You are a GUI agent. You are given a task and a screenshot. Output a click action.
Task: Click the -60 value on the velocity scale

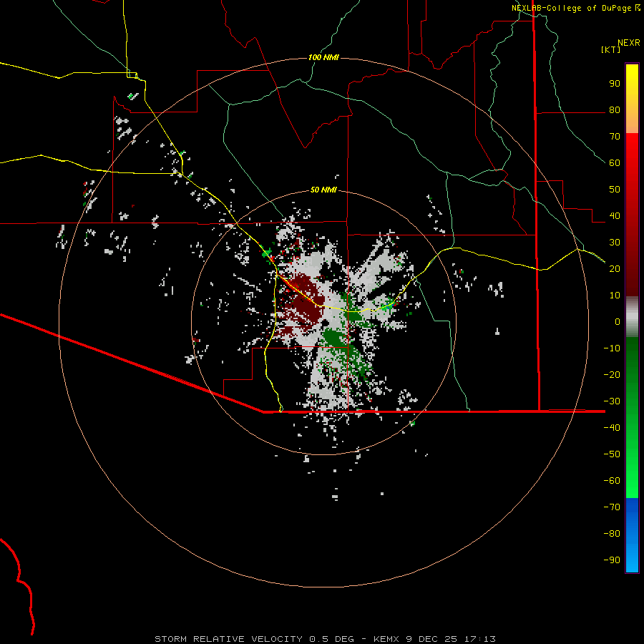coord(612,481)
